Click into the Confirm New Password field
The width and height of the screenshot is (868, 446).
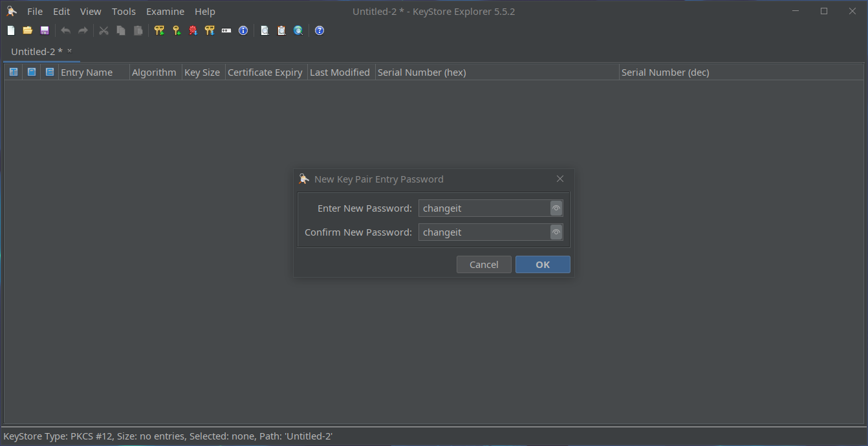(x=484, y=232)
